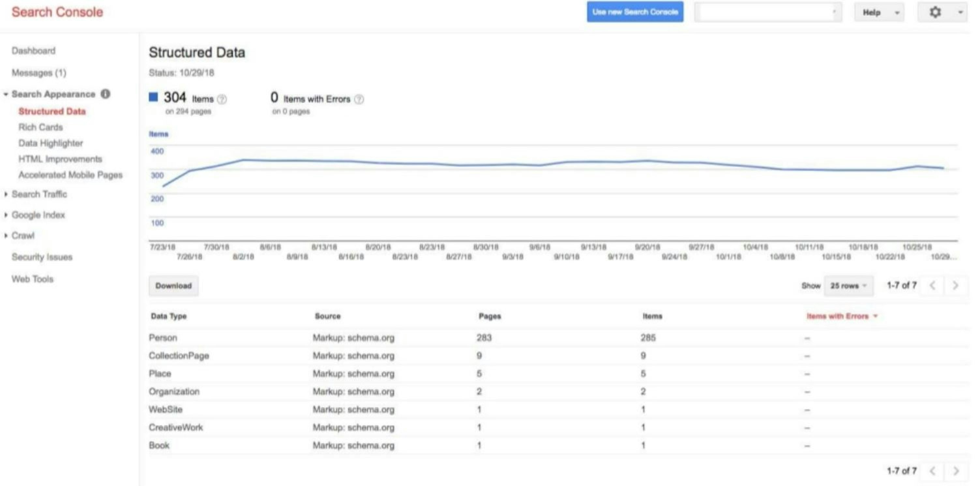980x486 pixels.
Task: Toggle the blue Items series square
Action: pyautogui.click(x=153, y=98)
